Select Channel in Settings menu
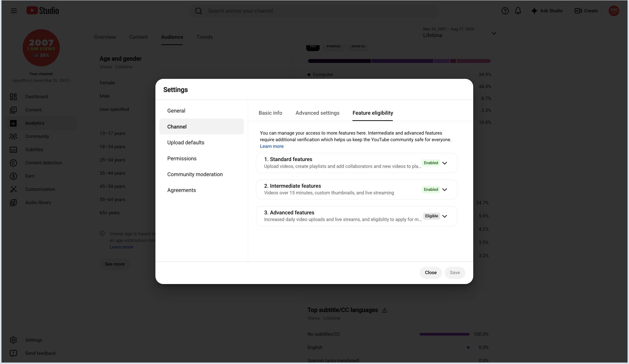 coord(201,126)
